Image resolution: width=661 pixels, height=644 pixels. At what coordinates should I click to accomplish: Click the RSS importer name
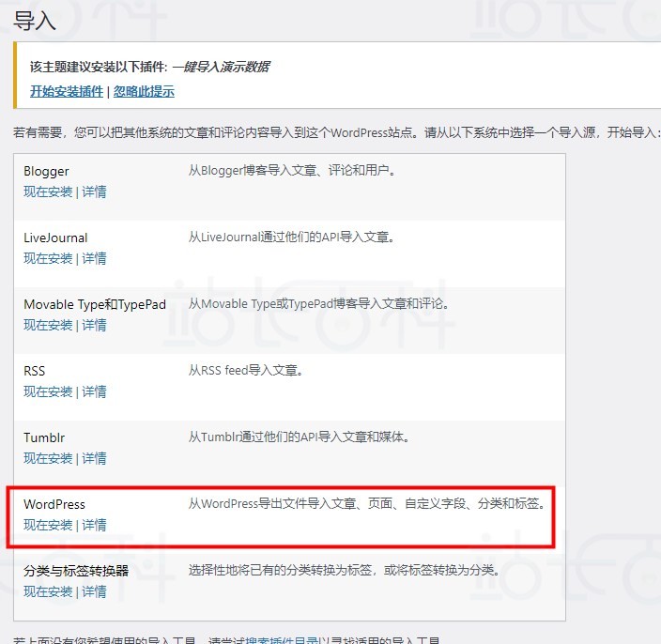coord(34,371)
